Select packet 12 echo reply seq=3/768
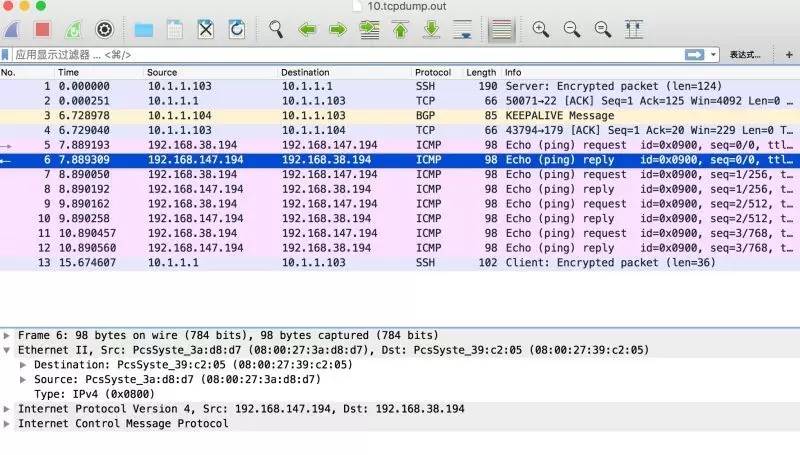800x455 pixels. tap(400, 248)
